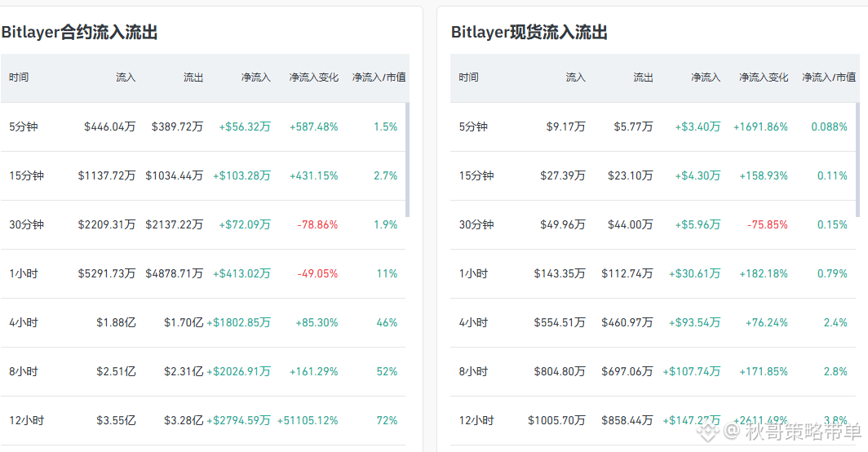Select the +$107.74万 spot net inflow
The width and height of the screenshot is (868, 452).
692,371
